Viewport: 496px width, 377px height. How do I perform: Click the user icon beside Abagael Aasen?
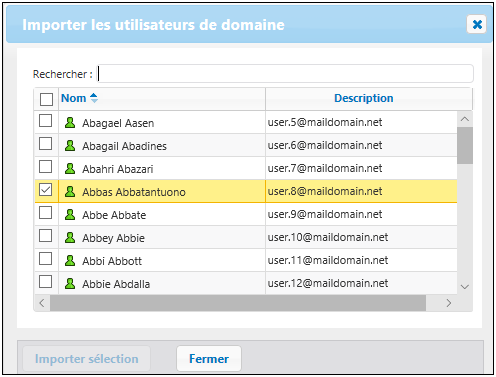[x=70, y=123]
